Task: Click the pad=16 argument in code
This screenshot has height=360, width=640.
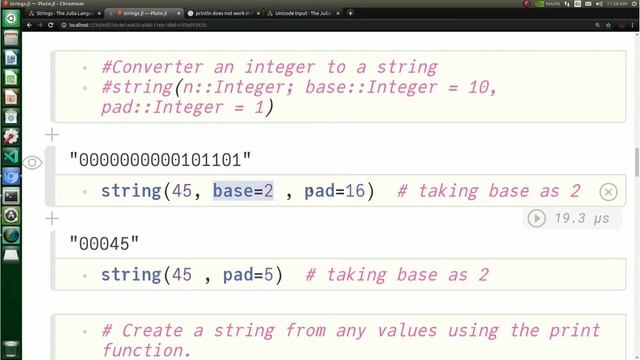Action: click(335, 191)
